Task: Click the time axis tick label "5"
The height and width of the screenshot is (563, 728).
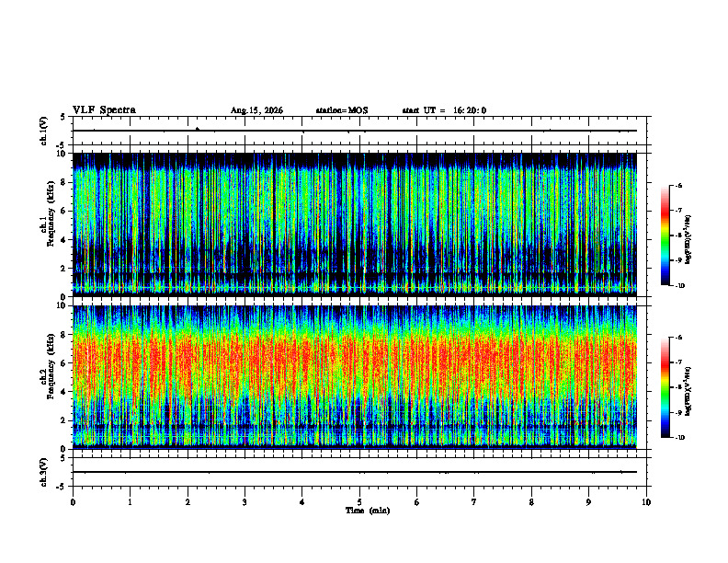Action: coord(359,502)
